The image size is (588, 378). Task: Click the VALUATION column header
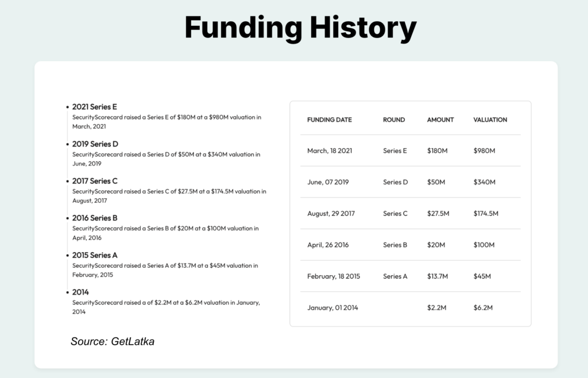(x=490, y=119)
